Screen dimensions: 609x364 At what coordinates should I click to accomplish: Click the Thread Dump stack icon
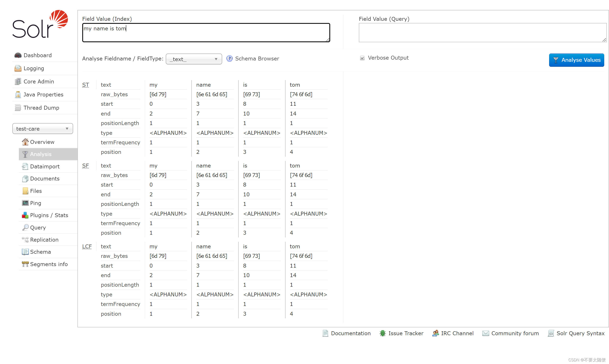[18, 108]
